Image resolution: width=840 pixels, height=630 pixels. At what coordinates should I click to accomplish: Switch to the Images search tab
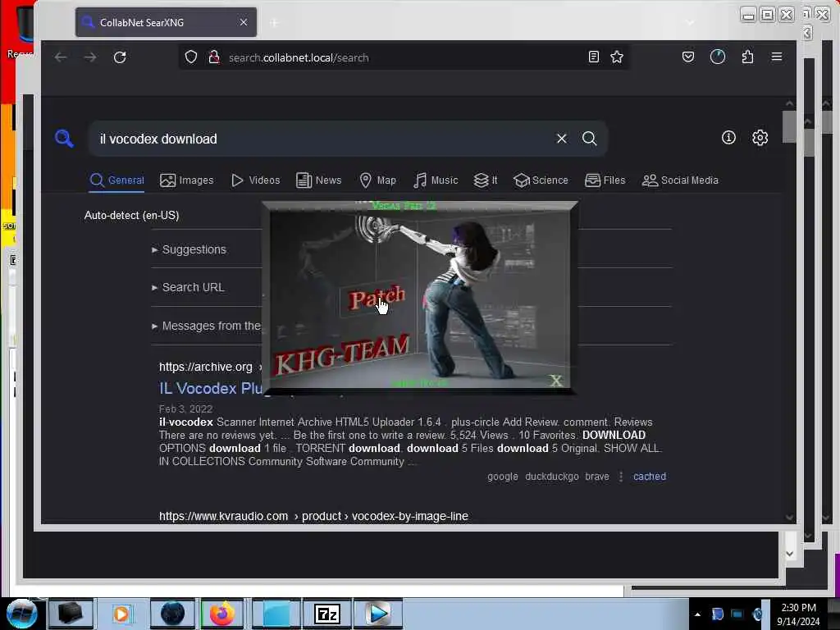coord(186,180)
